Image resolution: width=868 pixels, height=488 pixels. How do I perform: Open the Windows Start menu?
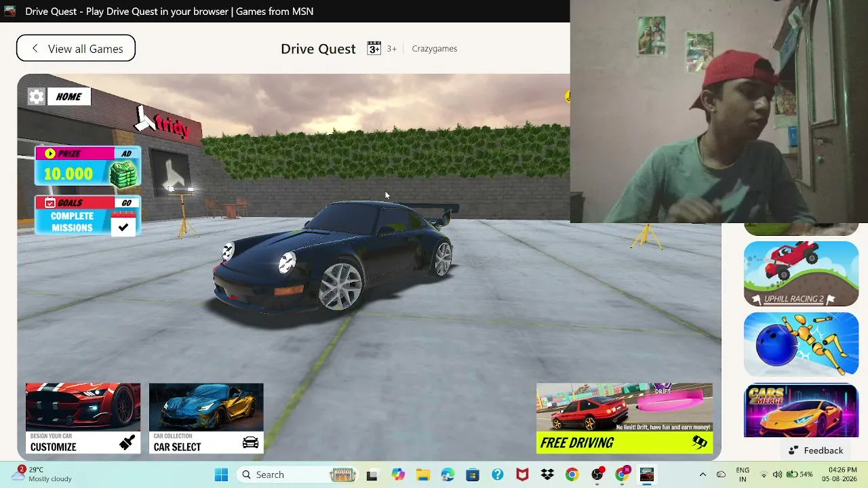(221, 475)
